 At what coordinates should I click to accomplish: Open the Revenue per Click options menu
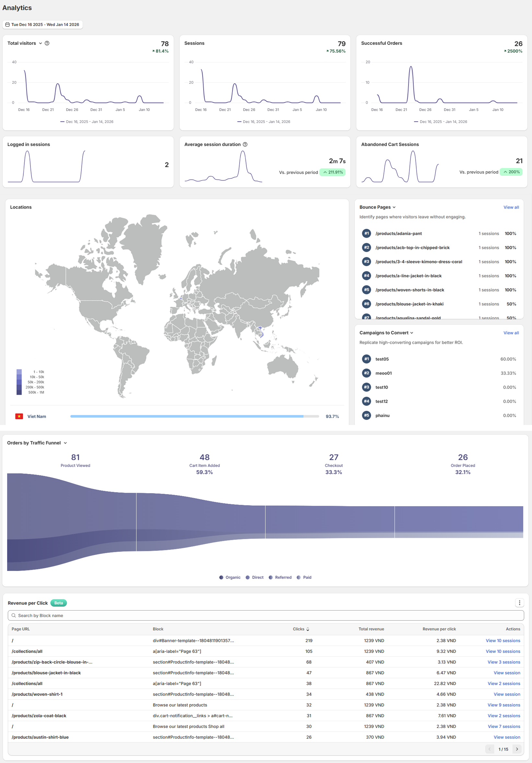pyautogui.click(x=519, y=603)
